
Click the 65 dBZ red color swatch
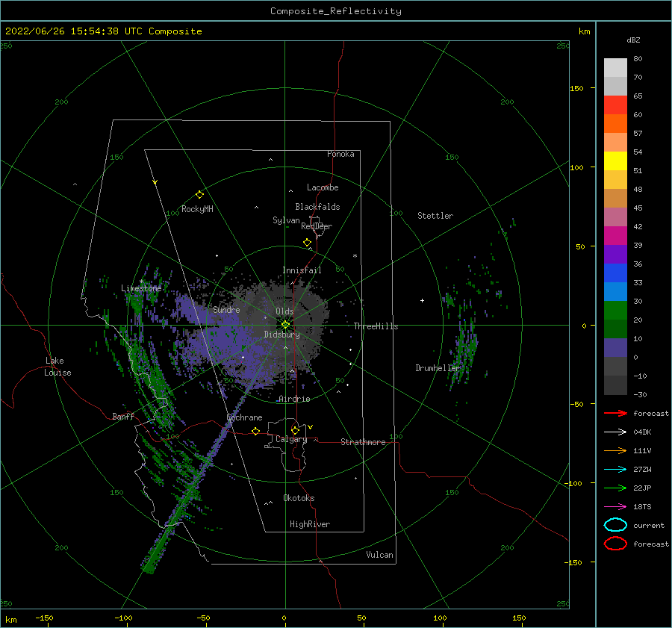(x=615, y=105)
